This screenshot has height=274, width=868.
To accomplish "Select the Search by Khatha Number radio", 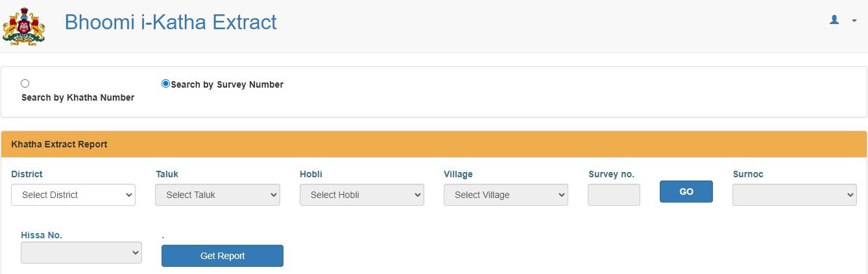I will click(x=25, y=83).
